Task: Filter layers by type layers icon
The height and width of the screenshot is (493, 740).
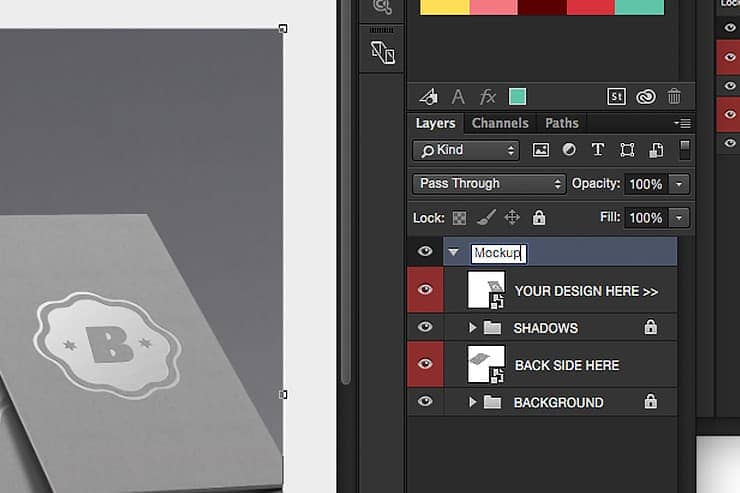Action: click(598, 150)
